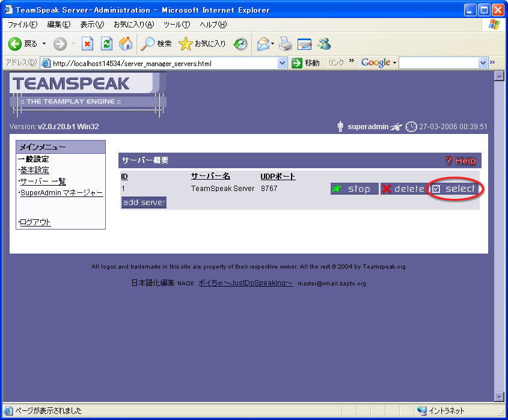The width and height of the screenshot is (508, 420).
Task: Open the 基本設定 menu link
Action: 34,170
